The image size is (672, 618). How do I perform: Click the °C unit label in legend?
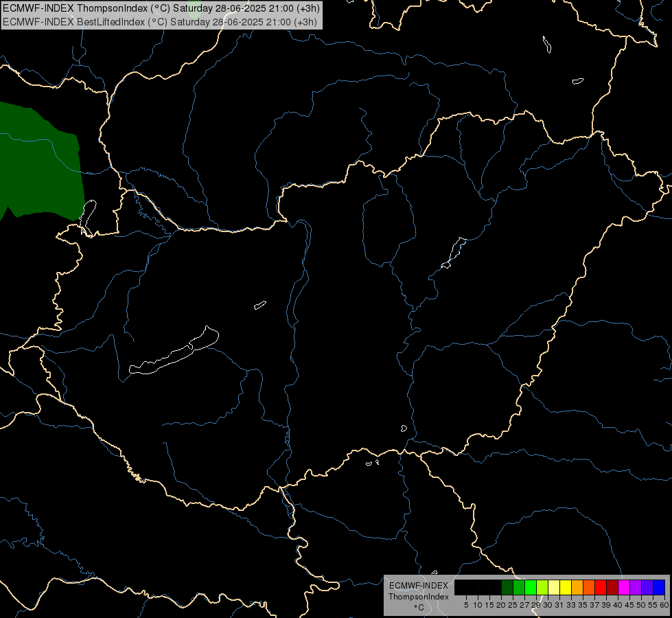point(419,608)
